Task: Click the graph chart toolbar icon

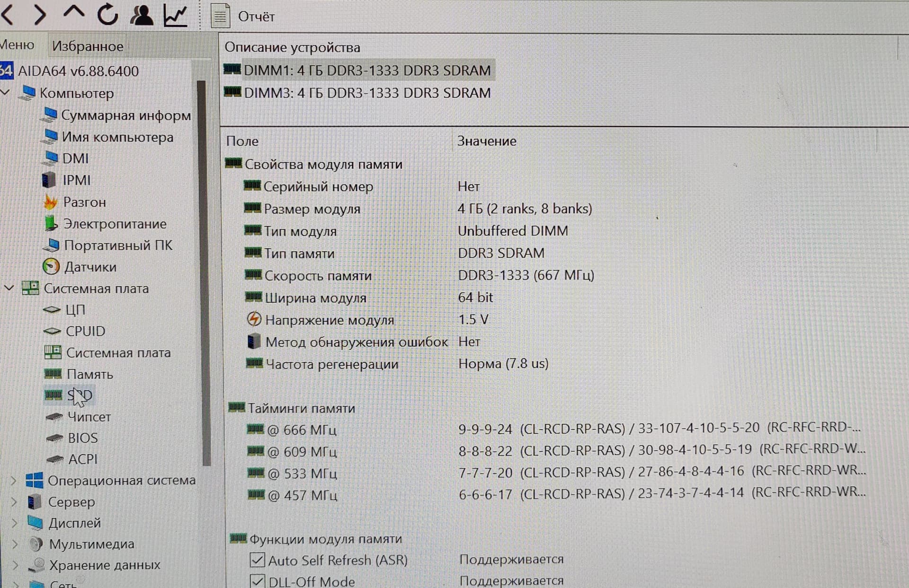Action: [175, 15]
